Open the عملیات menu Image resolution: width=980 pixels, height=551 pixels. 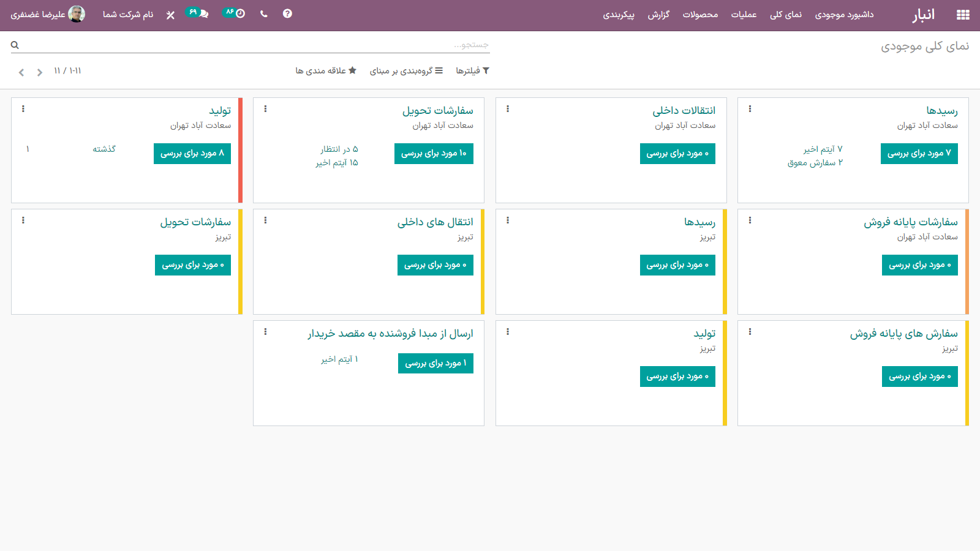point(744,15)
